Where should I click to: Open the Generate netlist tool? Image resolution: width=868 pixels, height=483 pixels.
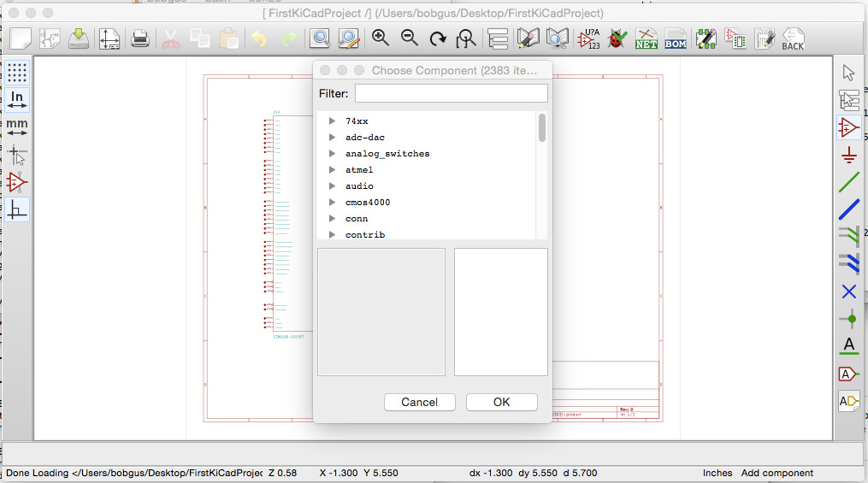pyautogui.click(x=647, y=39)
